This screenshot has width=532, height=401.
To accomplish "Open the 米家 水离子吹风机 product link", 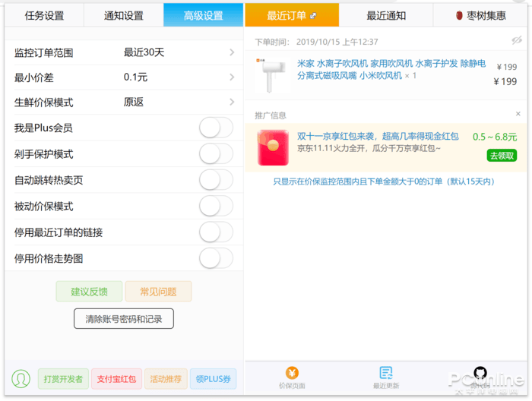I will point(391,69).
